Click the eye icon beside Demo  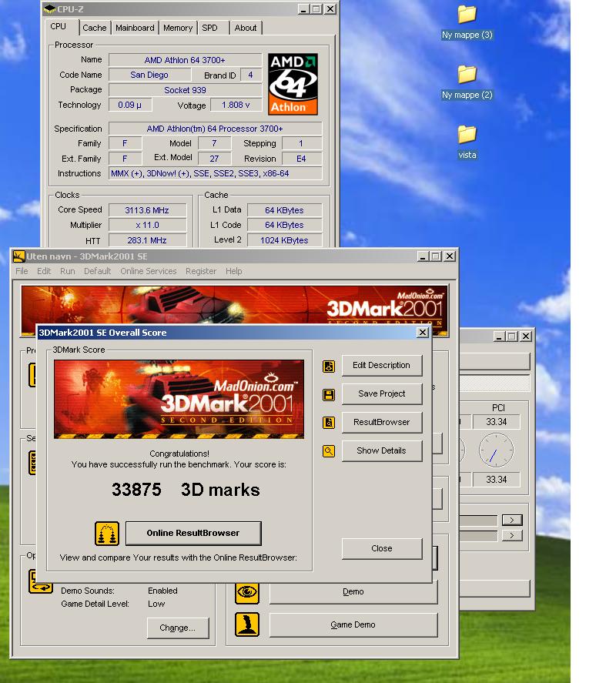[247, 592]
